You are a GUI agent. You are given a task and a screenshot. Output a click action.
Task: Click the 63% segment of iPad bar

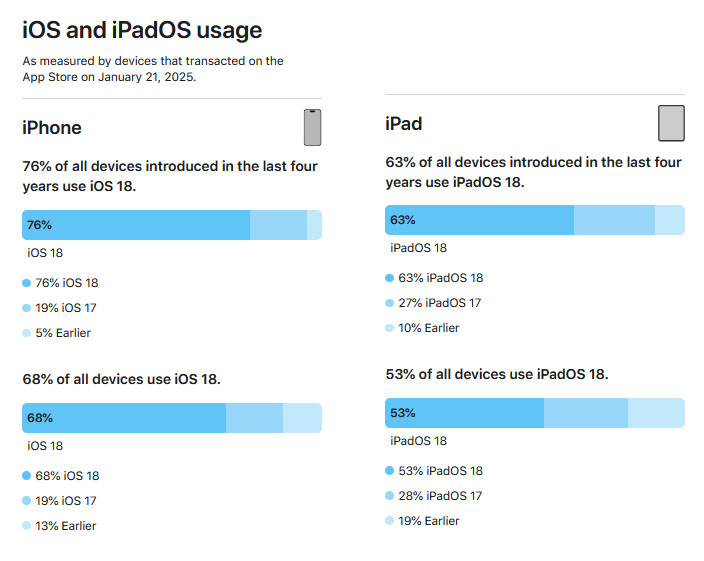480,220
